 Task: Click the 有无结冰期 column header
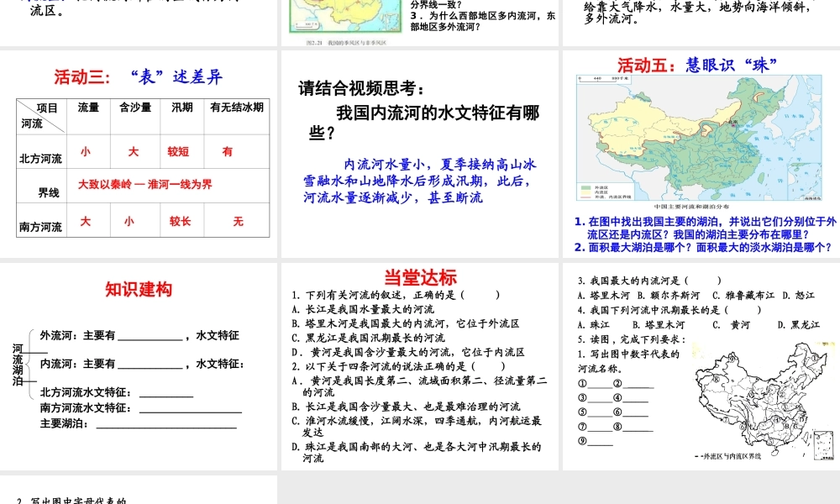tap(237, 108)
